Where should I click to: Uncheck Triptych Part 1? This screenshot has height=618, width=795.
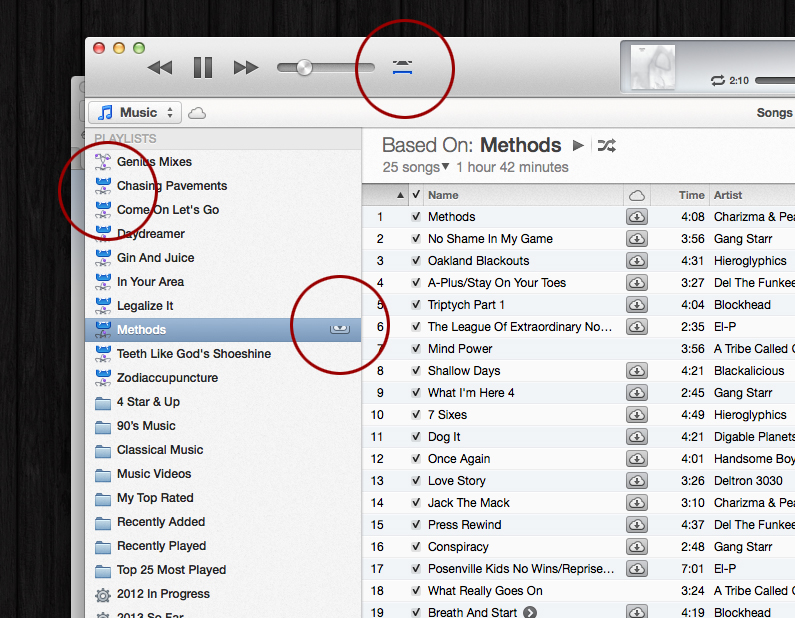pos(416,305)
